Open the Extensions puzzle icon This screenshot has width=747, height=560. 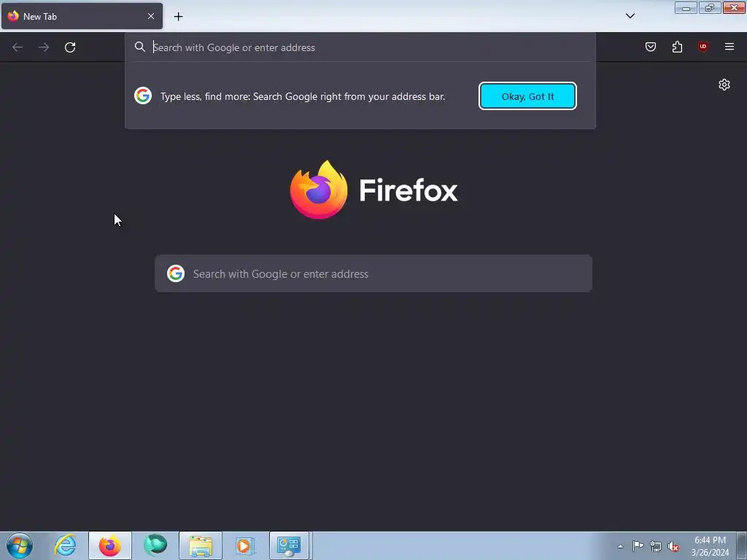coord(677,47)
